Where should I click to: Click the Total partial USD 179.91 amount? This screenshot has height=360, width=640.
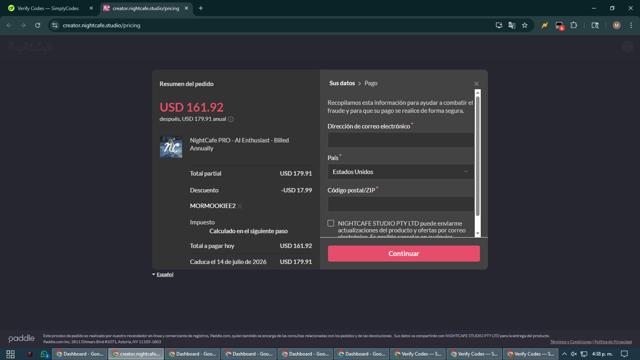click(296, 173)
